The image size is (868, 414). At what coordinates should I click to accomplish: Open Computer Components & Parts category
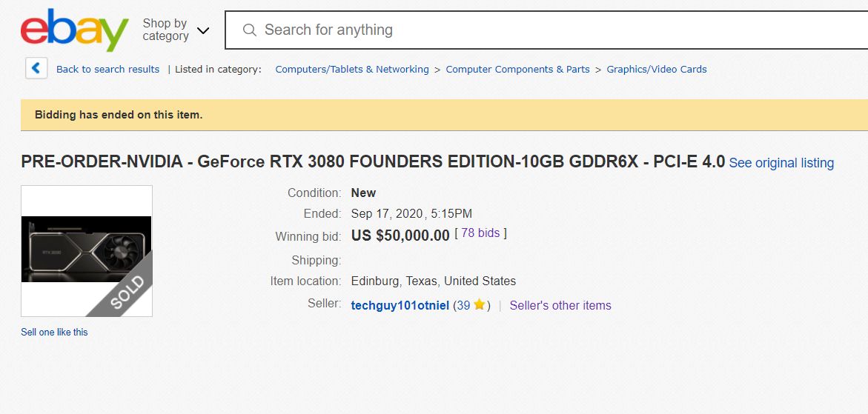[x=517, y=69]
